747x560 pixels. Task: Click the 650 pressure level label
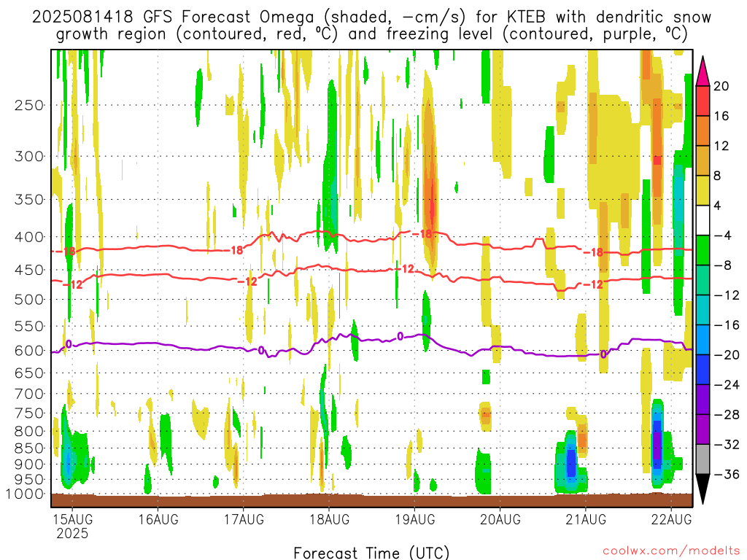[x=29, y=373]
